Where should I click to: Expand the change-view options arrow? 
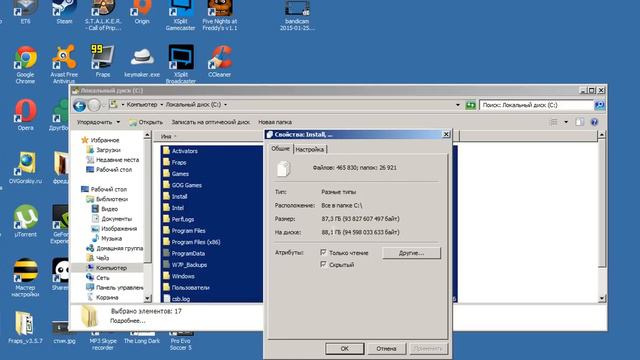pos(566,122)
